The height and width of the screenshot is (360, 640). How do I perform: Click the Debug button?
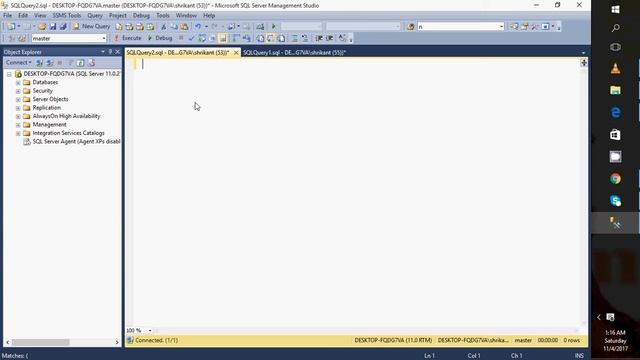160,38
